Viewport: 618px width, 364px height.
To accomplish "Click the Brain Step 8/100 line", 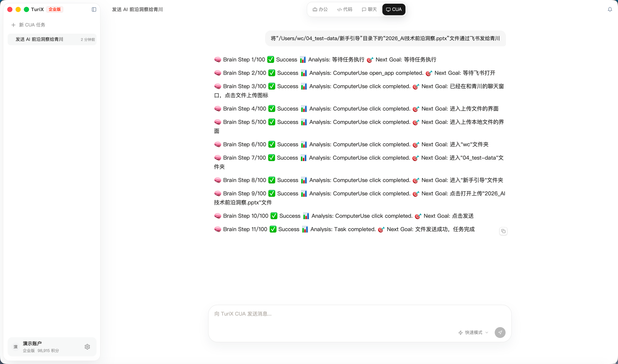I will 358,180.
